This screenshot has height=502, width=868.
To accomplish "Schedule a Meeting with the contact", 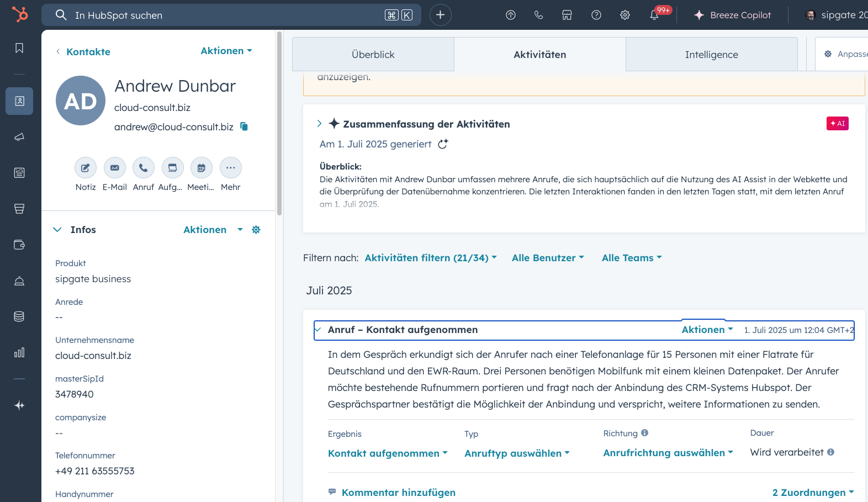I will pos(202,168).
